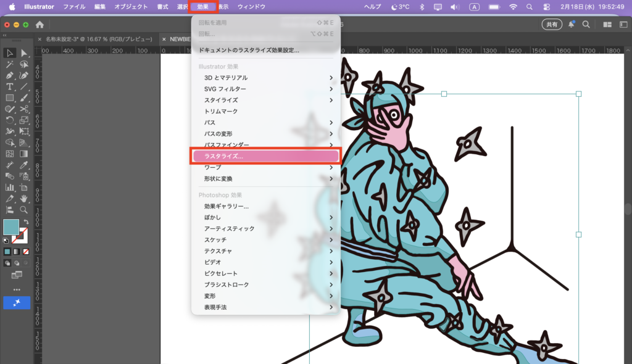Expand the ぼかし submenu
Screen dimensions: 632x364
[265, 218]
